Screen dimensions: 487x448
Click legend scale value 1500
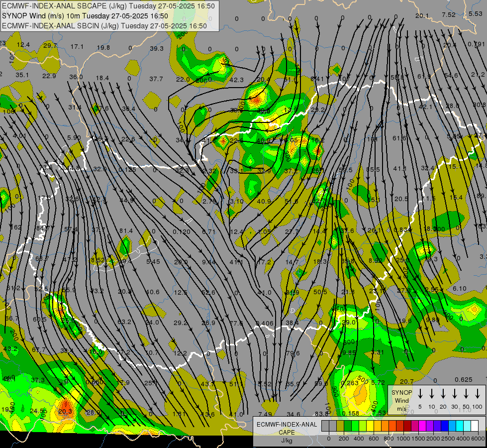click(418, 439)
